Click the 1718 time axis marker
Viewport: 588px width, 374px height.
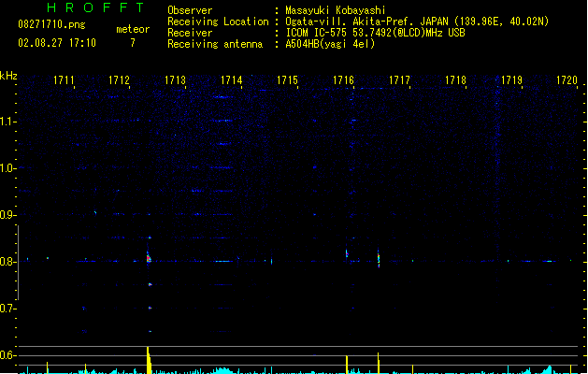tap(455, 80)
